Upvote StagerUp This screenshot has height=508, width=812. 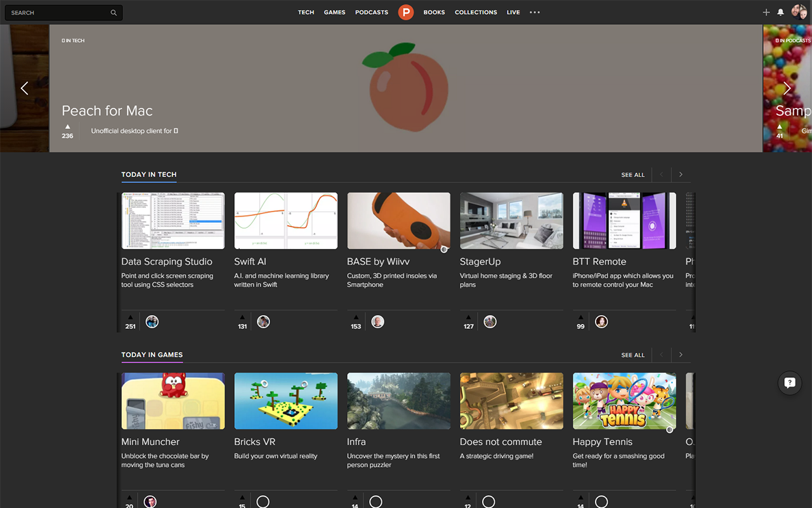[469, 322]
